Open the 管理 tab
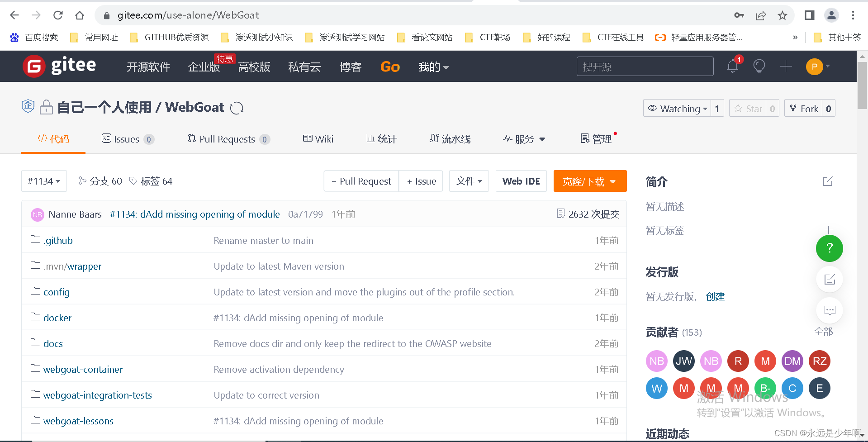The width and height of the screenshot is (868, 442). [596, 139]
